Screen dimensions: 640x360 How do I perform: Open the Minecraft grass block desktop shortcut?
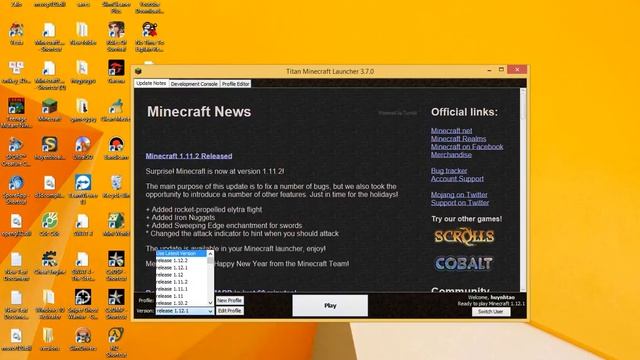click(49, 109)
